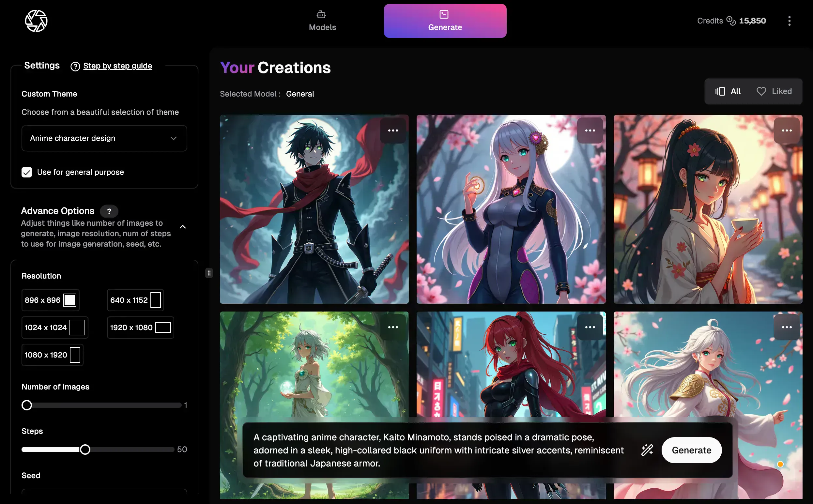Select the 1920 x 1080 resolution option
This screenshot has width=813, height=504.
coord(140,327)
